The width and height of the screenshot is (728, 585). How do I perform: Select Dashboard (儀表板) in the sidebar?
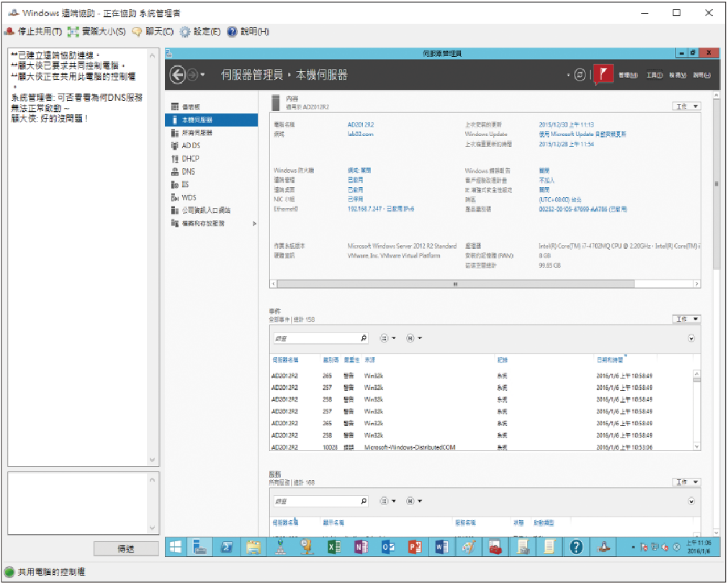click(211, 106)
